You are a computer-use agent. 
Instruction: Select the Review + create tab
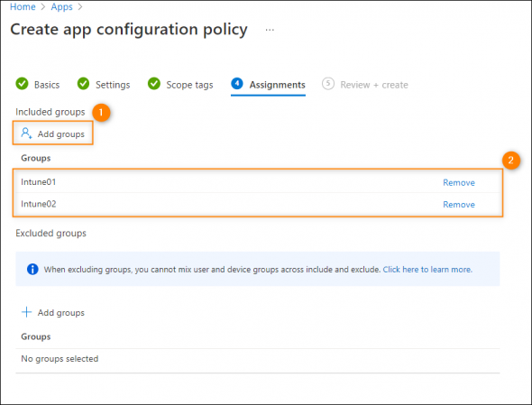coord(374,85)
